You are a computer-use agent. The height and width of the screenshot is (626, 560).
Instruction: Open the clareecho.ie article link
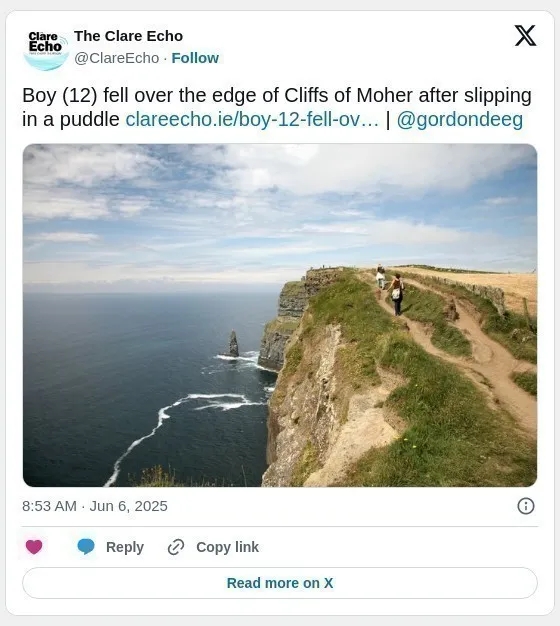(252, 119)
